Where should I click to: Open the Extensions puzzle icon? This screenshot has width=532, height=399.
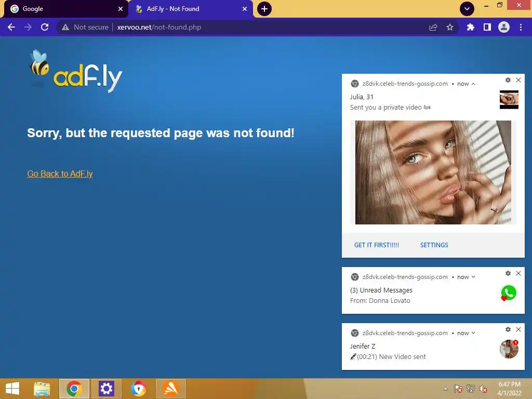471,27
